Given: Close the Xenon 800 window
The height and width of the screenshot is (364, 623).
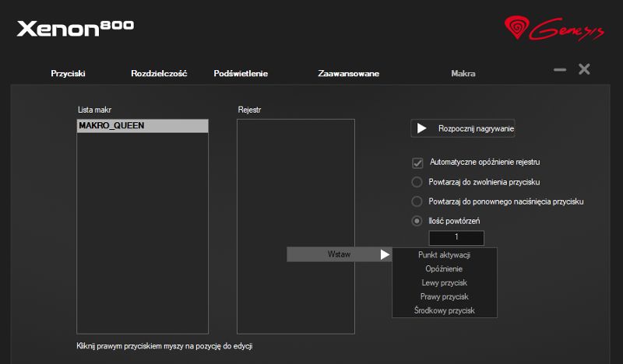Looking at the screenshot, I should pyautogui.click(x=584, y=69).
